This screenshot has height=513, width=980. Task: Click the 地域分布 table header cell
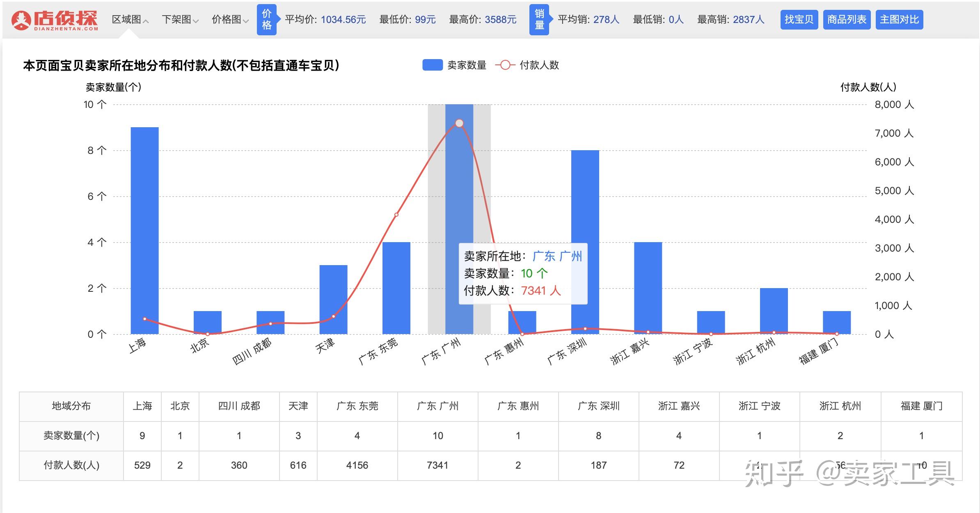pos(71,406)
